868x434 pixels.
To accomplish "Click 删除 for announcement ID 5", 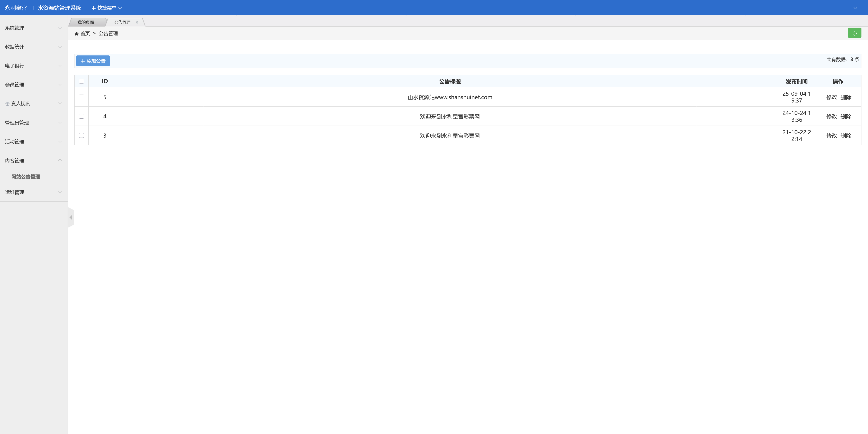I will pyautogui.click(x=845, y=97).
